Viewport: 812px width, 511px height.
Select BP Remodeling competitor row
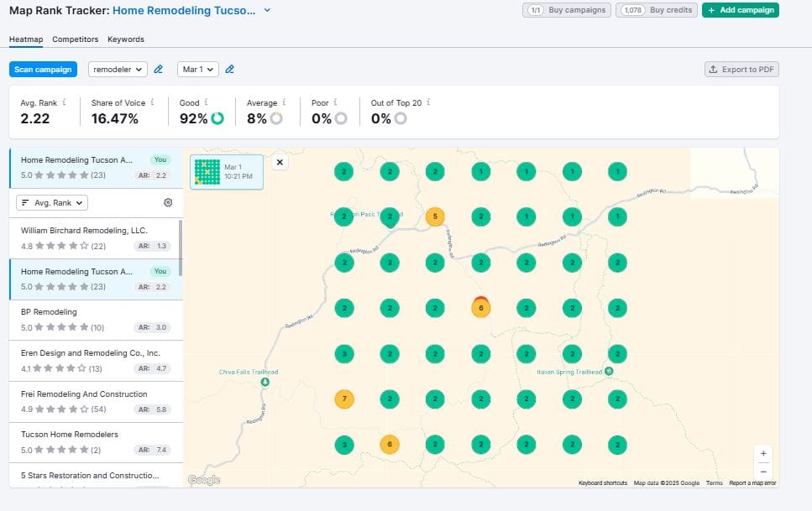click(96, 320)
